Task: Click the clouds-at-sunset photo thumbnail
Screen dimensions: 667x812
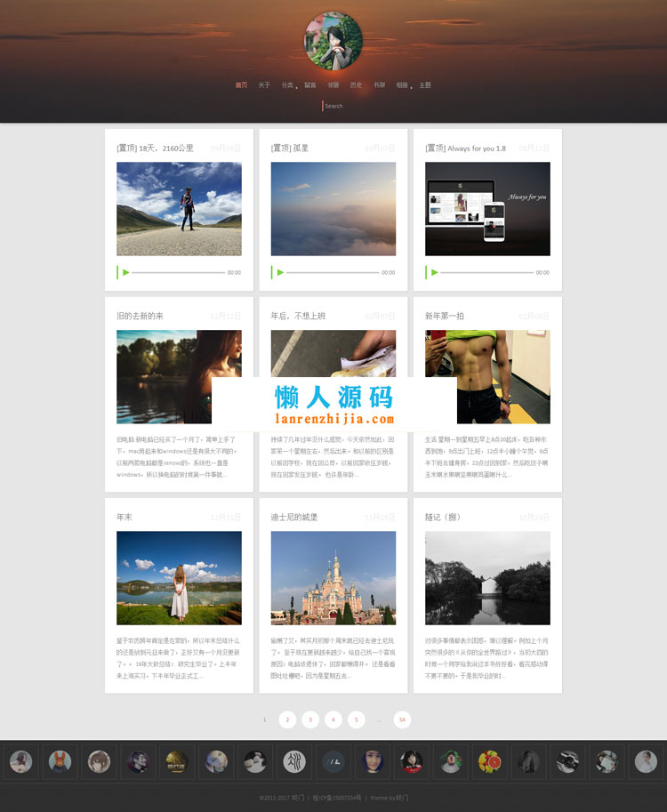Action: point(333,209)
